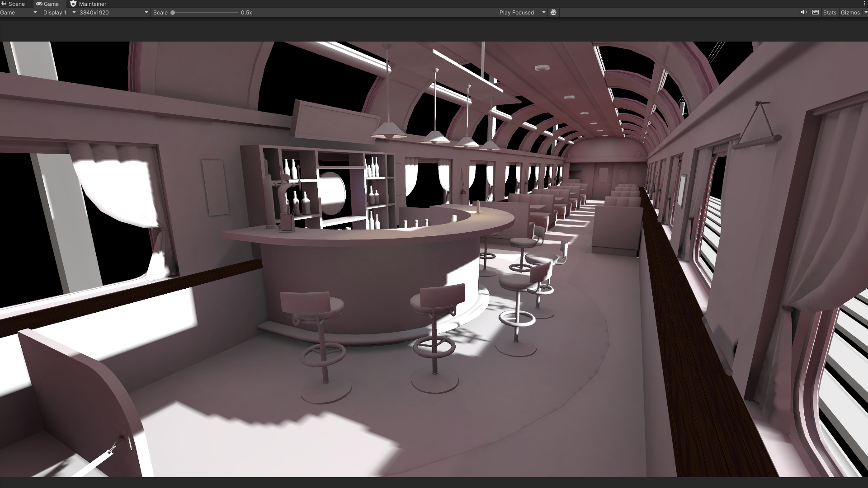The height and width of the screenshot is (488, 868).
Task: Open the 3840x1920 resolution dropdown
Action: 113,13
